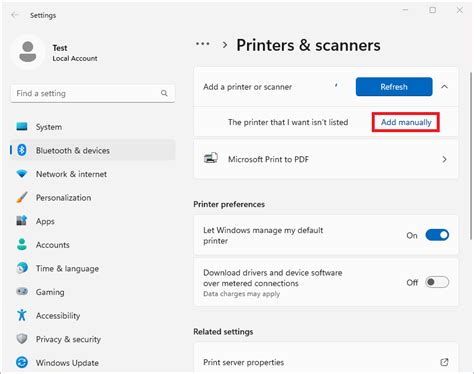
Task: Click the Add manually link
Action: (x=406, y=122)
